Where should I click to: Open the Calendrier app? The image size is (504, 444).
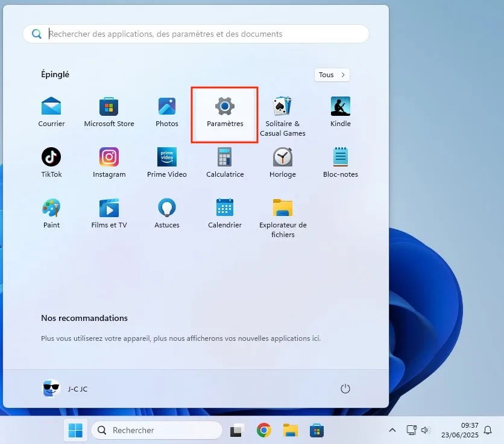pyautogui.click(x=225, y=214)
